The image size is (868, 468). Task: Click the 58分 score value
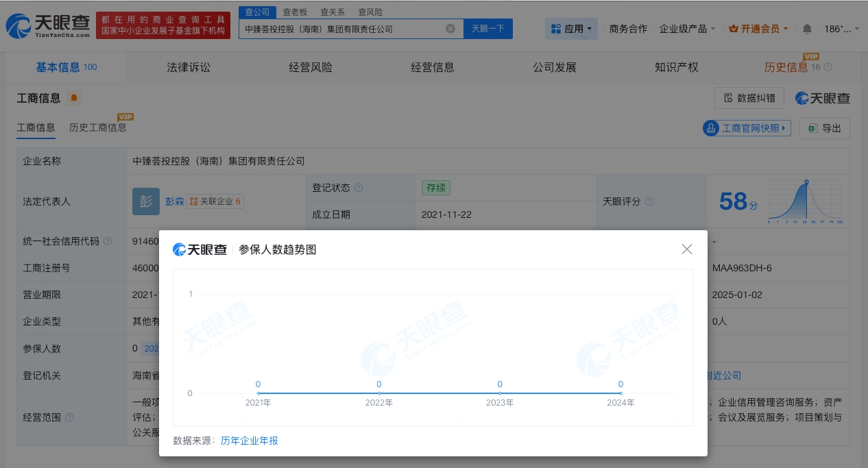738,201
